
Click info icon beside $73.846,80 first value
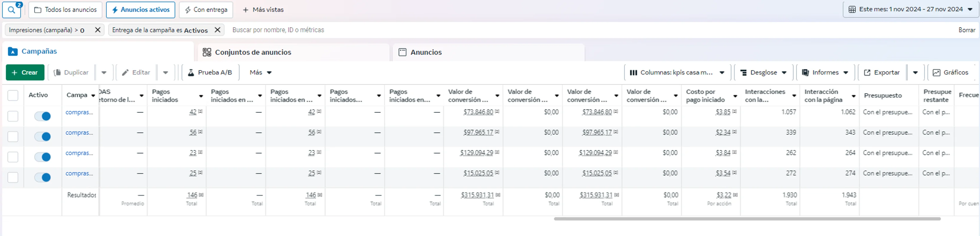click(x=497, y=112)
